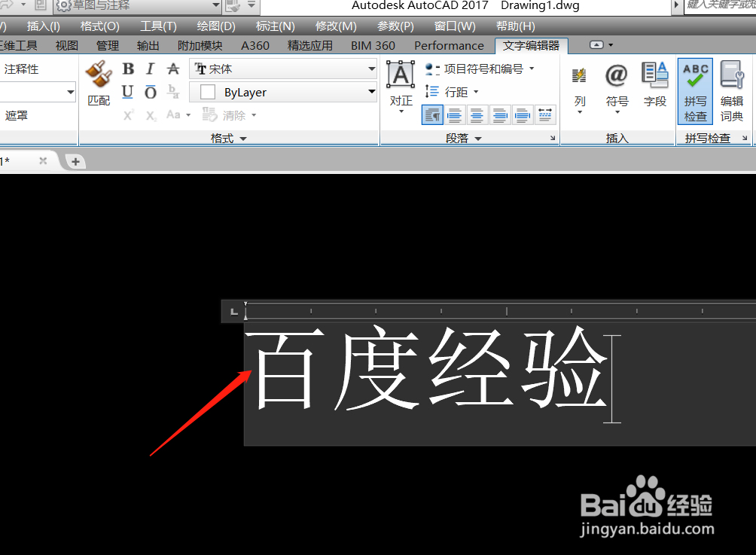Select the 文字编辑器 ribbon tab

532,46
